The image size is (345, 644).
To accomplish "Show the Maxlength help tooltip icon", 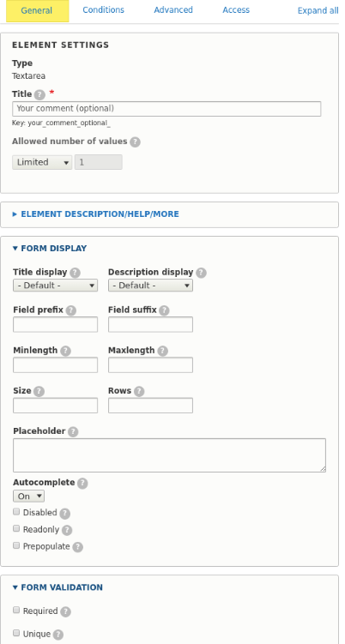I will pos(162,351).
